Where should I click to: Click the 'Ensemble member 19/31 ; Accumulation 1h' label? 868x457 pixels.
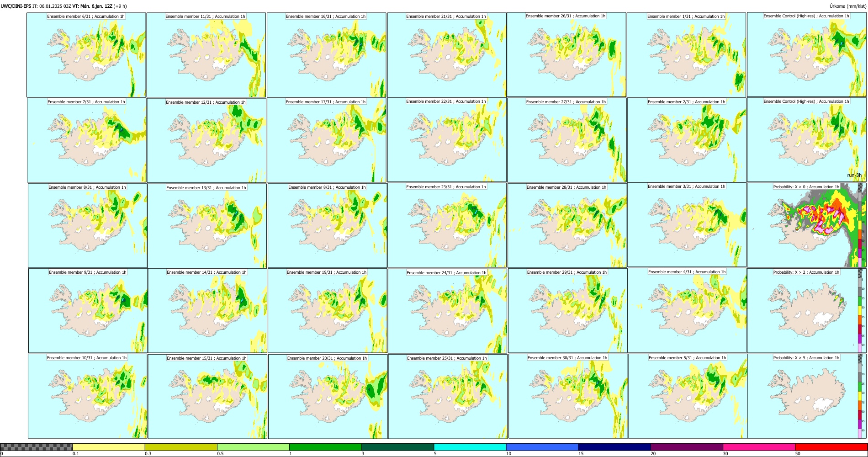tap(327, 272)
